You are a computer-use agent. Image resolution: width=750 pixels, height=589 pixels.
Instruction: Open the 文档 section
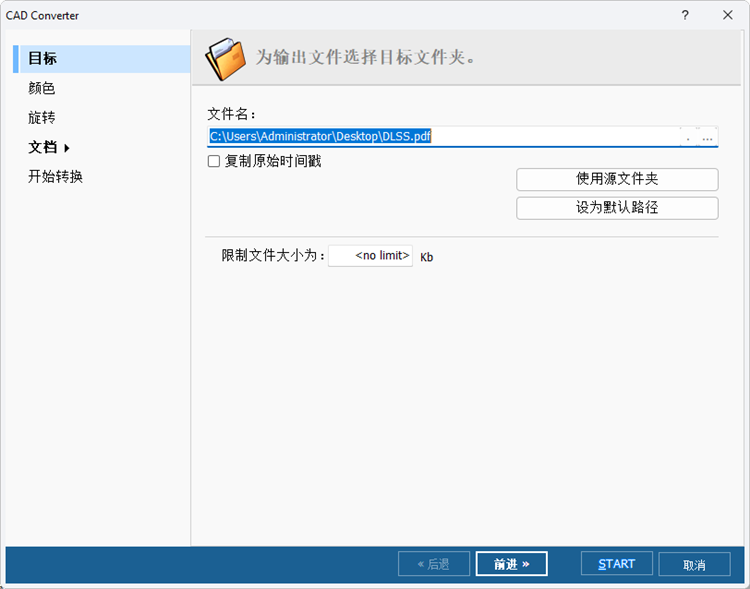click(43, 147)
